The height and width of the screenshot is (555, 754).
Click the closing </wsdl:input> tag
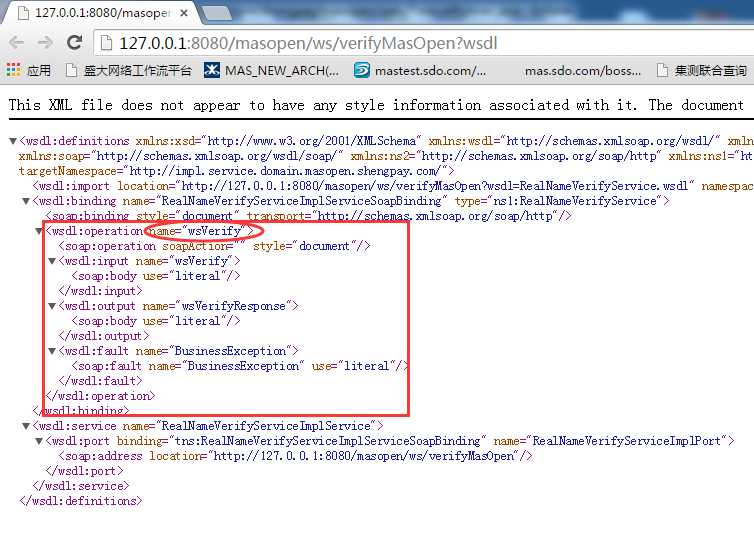(x=100, y=291)
